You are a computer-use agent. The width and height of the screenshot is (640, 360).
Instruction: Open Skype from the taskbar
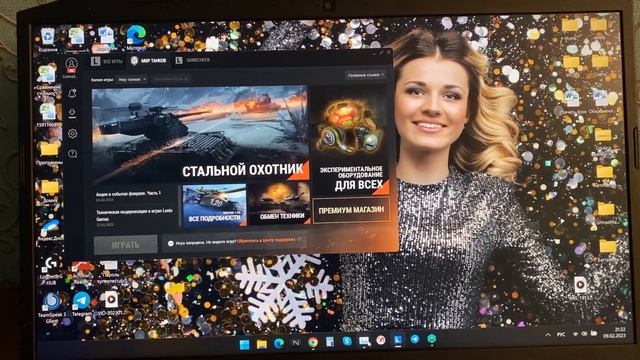click(347, 341)
